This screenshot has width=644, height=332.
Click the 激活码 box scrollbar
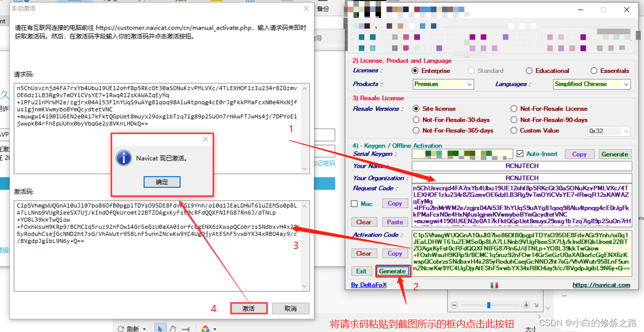[x=304, y=246]
